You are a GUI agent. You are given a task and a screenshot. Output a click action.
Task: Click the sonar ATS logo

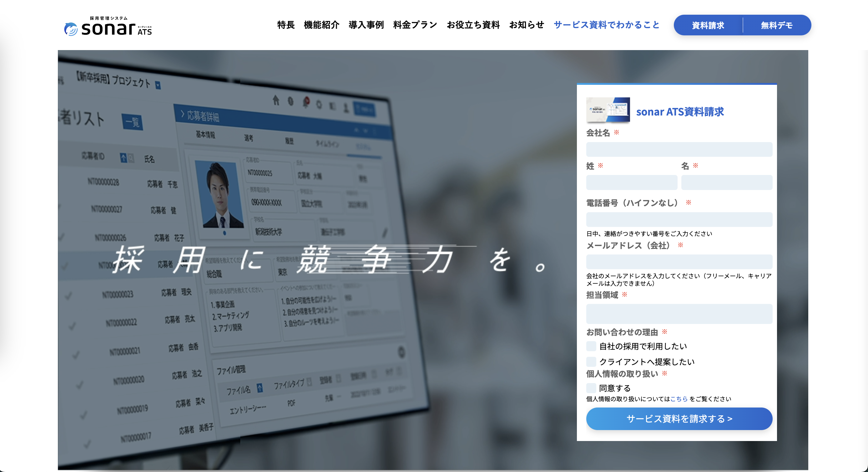108,26
